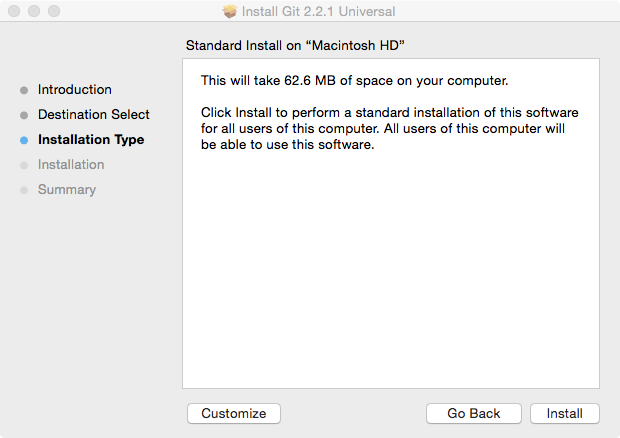Viewport: 620px width, 438px height.
Task: Start the installation with Install
Action: click(565, 413)
